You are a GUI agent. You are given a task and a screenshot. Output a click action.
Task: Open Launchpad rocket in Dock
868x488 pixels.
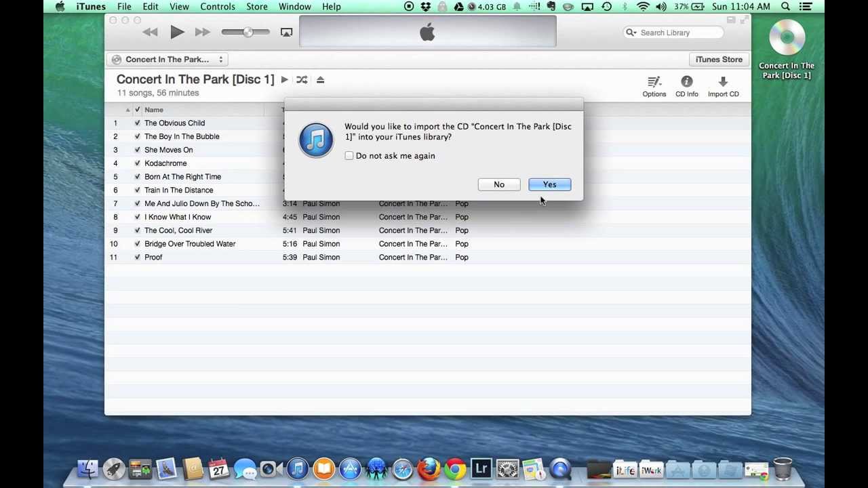(113, 468)
